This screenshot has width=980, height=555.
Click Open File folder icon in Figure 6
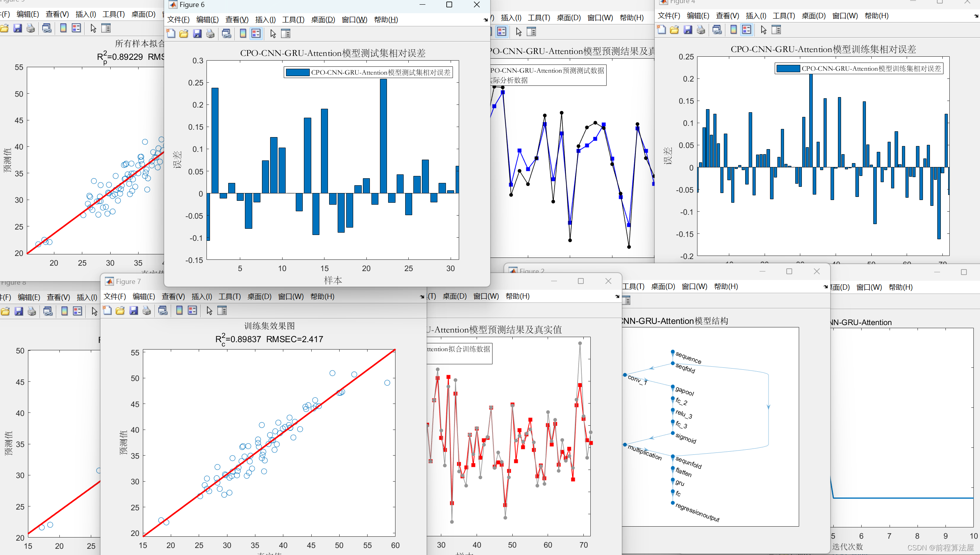point(184,34)
